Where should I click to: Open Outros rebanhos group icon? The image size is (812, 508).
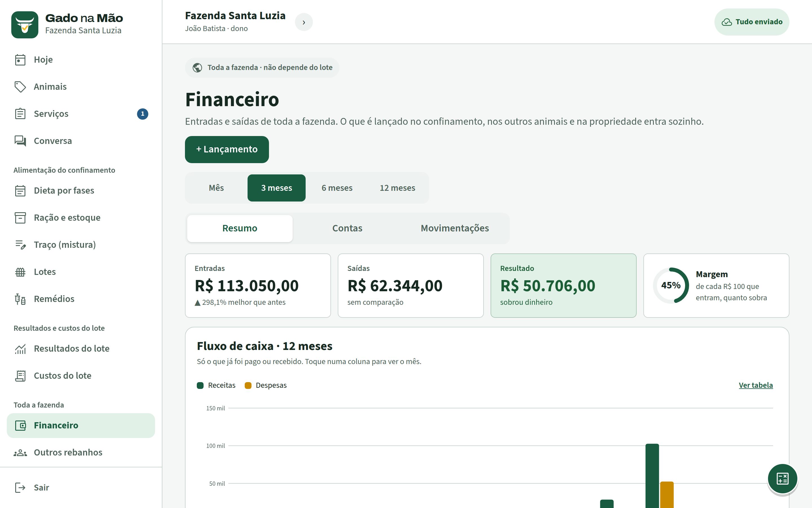point(20,453)
